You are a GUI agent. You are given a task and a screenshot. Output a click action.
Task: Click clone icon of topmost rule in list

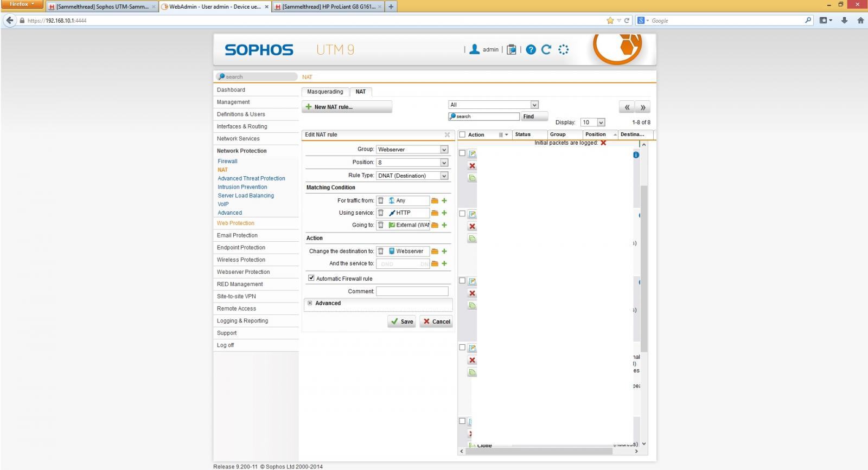[472, 178]
